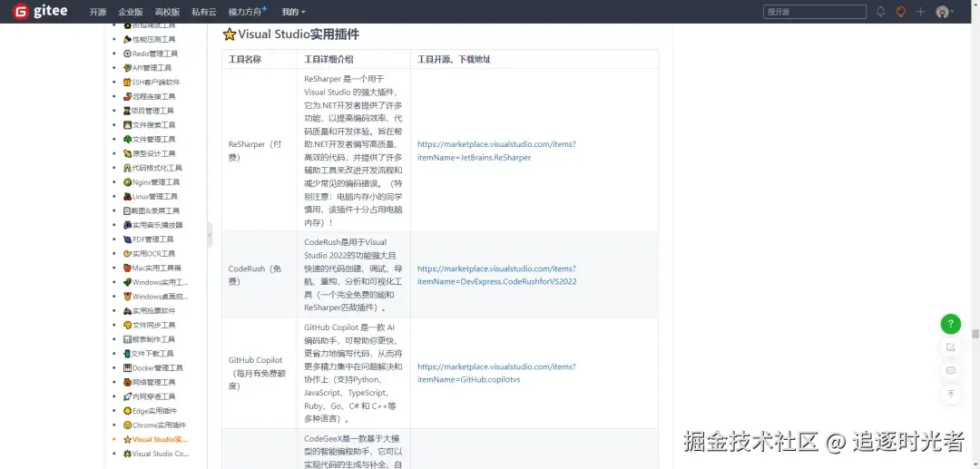Click the Visual Studio实用插件 heading
980x469 pixels.
pyautogui.click(x=291, y=34)
